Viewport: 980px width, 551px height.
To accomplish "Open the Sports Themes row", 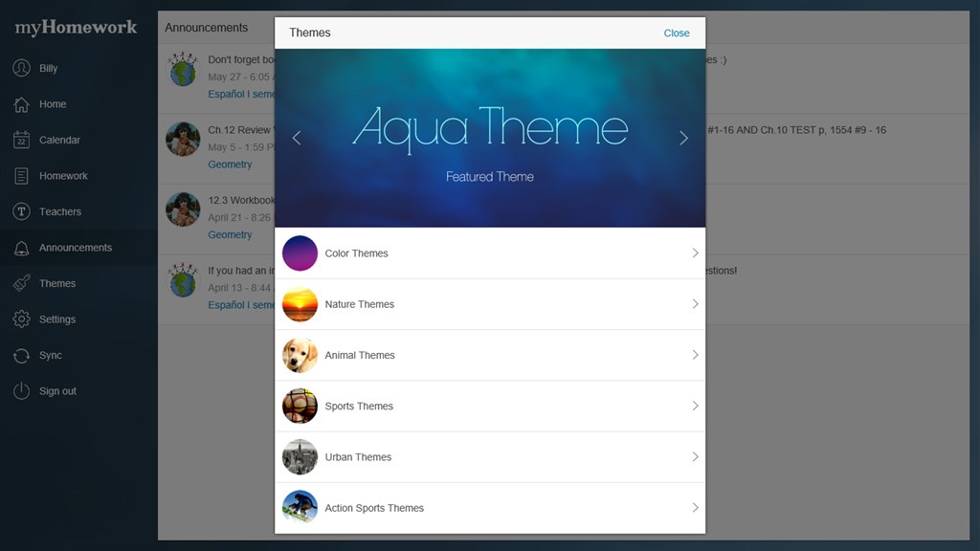I will tap(490, 406).
